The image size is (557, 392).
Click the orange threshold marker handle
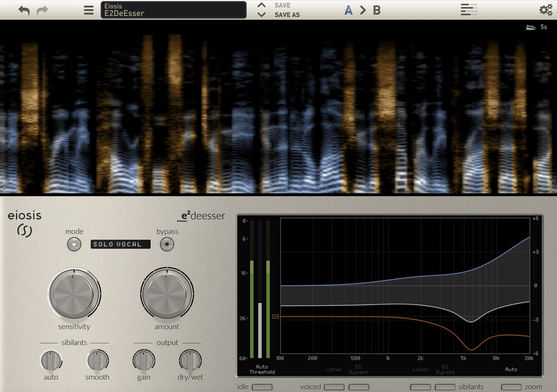point(275,317)
